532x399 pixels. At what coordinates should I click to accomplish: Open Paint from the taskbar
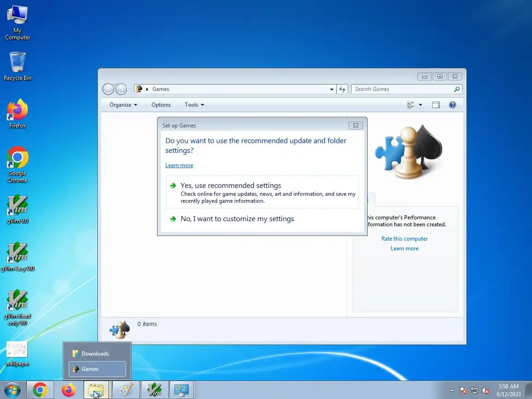point(126,390)
